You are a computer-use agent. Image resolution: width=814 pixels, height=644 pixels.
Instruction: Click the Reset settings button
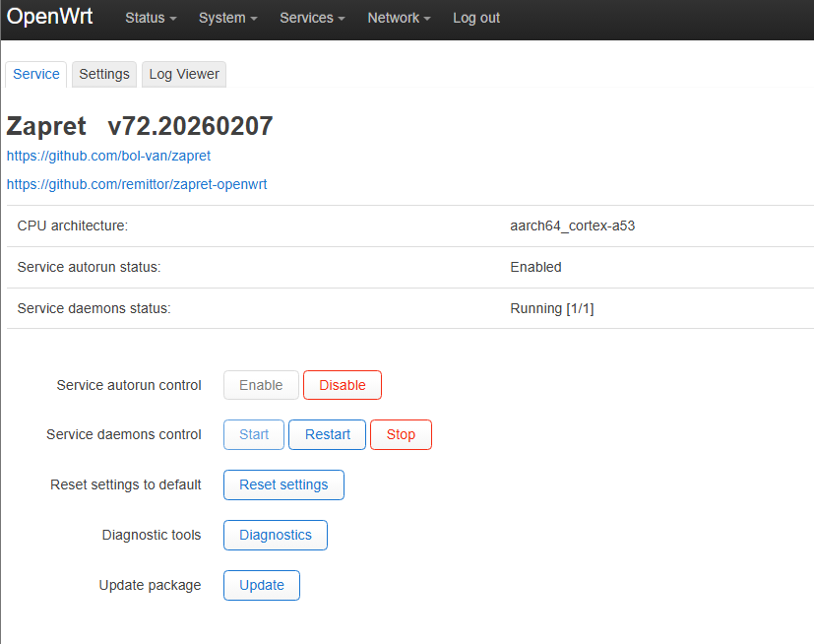[x=283, y=484]
